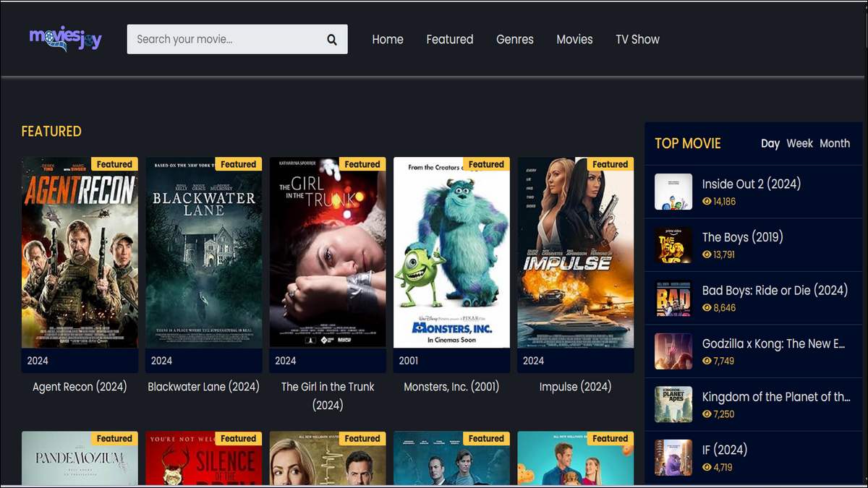
Task: Open the Home menu item
Action: (x=388, y=39)
